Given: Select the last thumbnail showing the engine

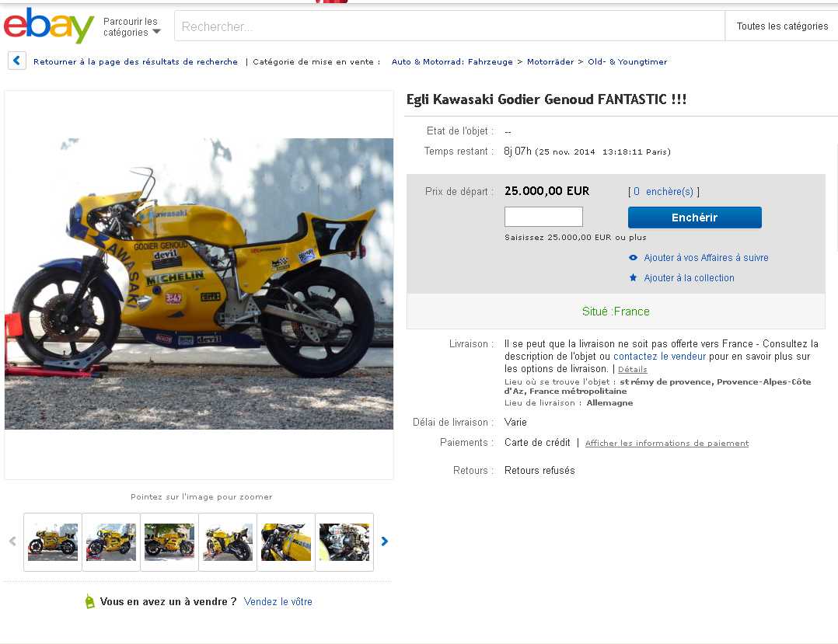Looking at the screenshot, I should [x=344, y=542].
